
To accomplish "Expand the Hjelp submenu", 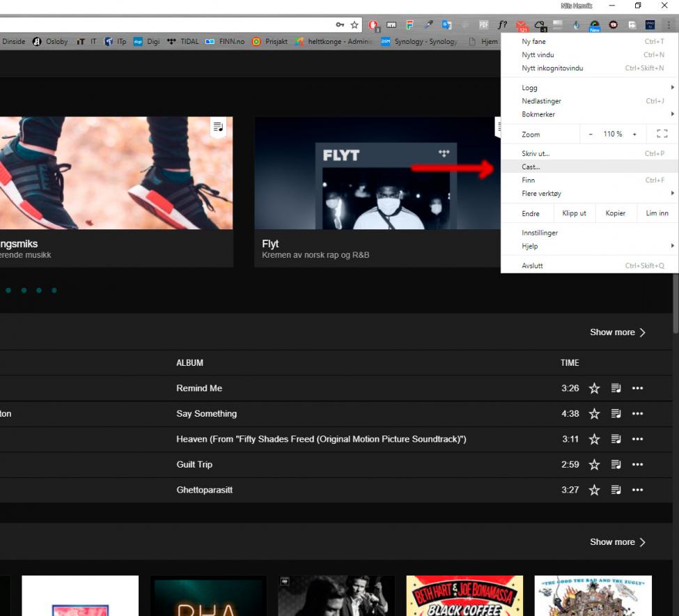I will [589, 246].
